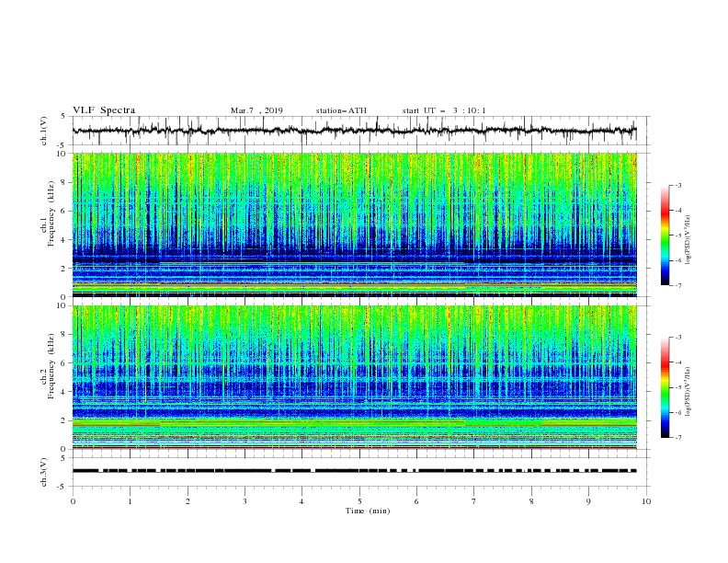This screenshot has height=563, width=728.
Task: Click the '2' tick label on the Time axis
Action: (x=188, y=501)
